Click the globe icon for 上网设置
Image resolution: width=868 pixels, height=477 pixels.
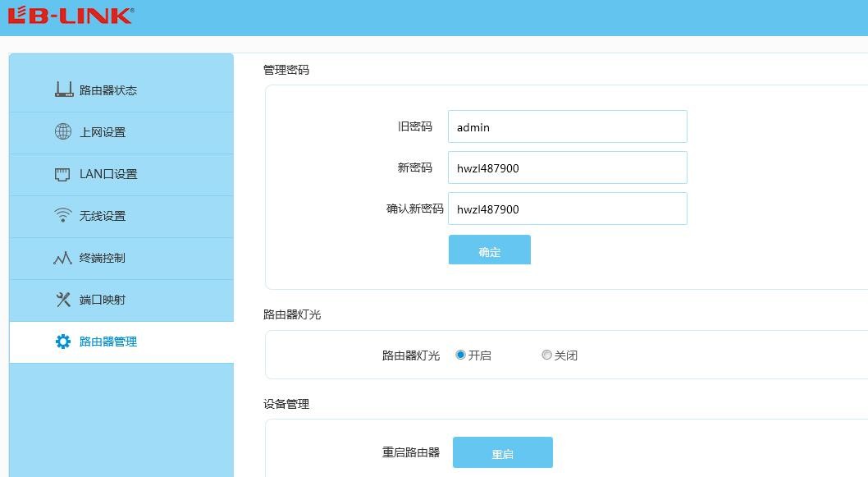[63, 131]
